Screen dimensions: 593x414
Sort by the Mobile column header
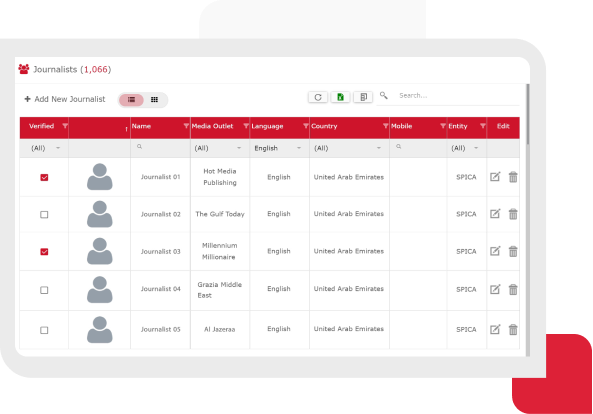click(402, 126)
